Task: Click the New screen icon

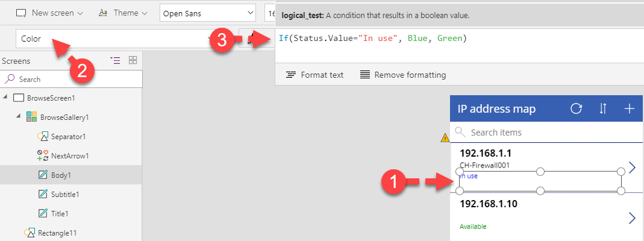Action: (21, 13)
